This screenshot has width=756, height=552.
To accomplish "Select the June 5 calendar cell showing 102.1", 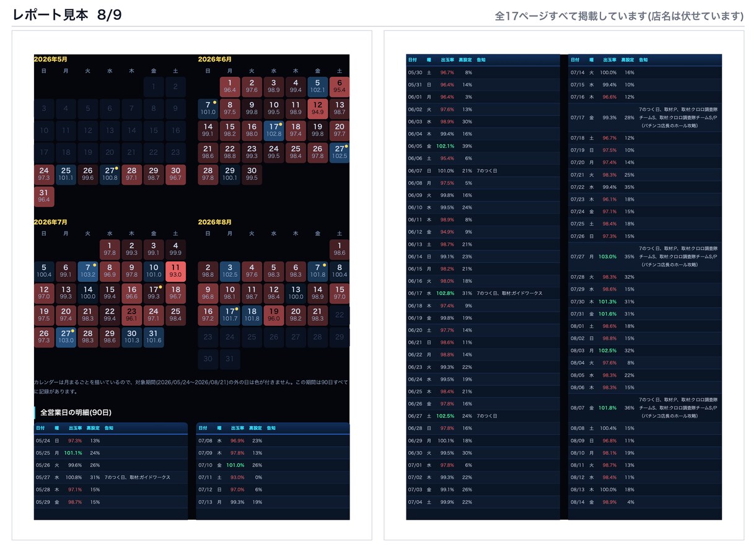I will pos(317,87).
